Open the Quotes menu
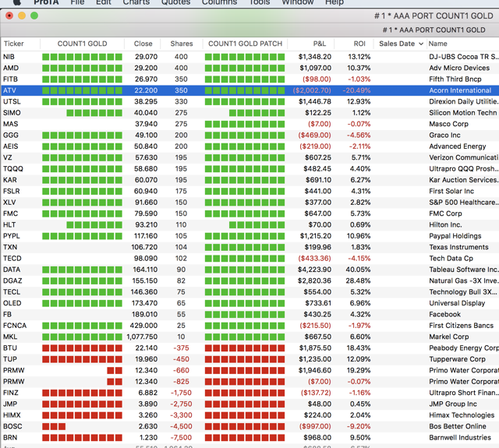Screen dimensions: 499x448 (x=175, y=2)
